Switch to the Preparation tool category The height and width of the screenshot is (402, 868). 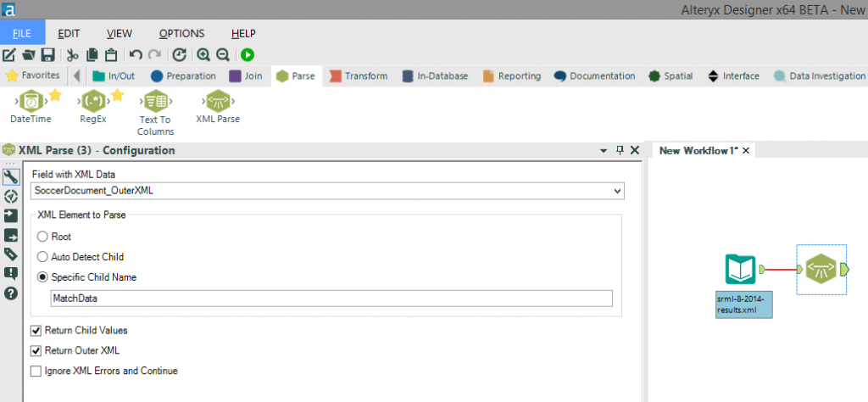click(183, 75)
